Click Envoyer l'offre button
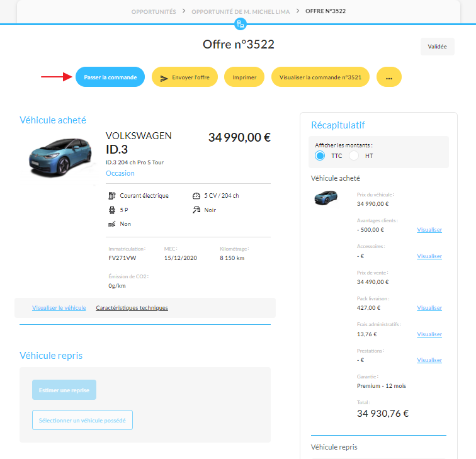The height and width of the screenshot is (459, 476). (x=184, y=77)
